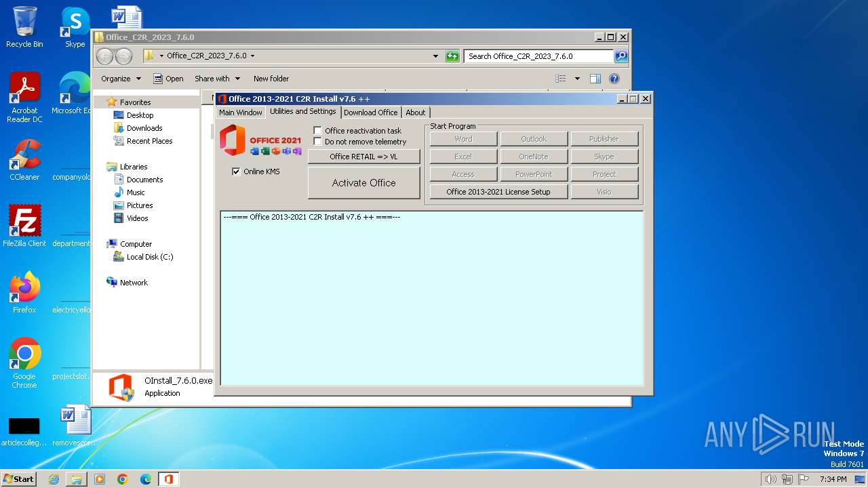Click inside the Search Office_C2R_2023_7.6.0 field
This screenshot has width=868, height=488.
pos(539,56)
